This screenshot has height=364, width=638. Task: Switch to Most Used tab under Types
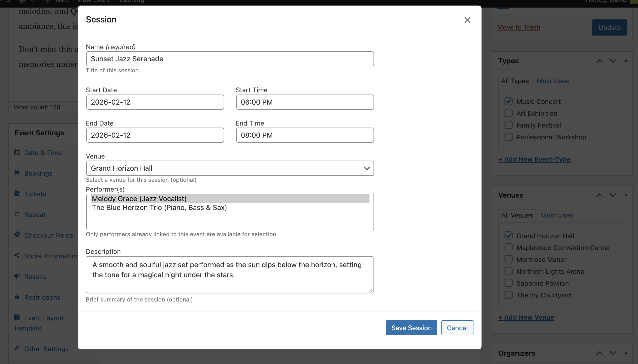coord(553,81)
